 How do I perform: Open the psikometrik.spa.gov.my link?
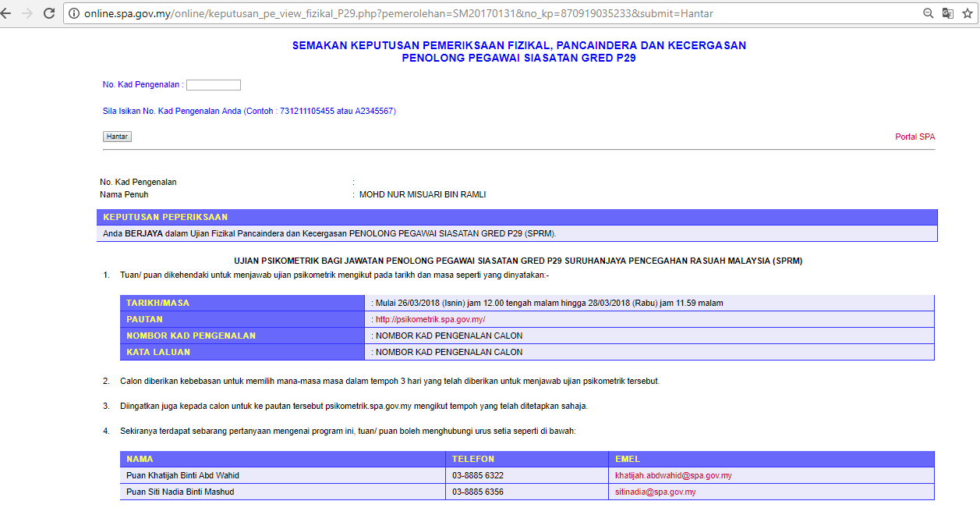pyautogui.click(x=430, y=319)
